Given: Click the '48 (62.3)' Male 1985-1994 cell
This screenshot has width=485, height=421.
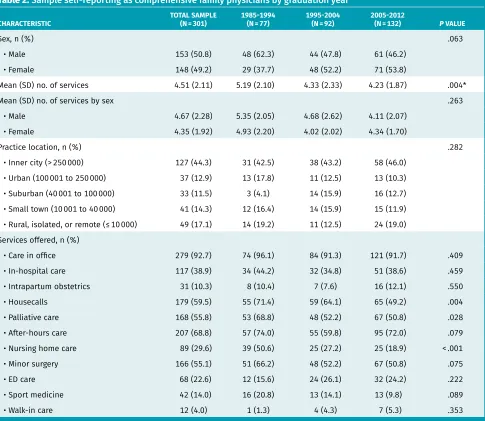Looking at the screenshot, I should [258, 54].
